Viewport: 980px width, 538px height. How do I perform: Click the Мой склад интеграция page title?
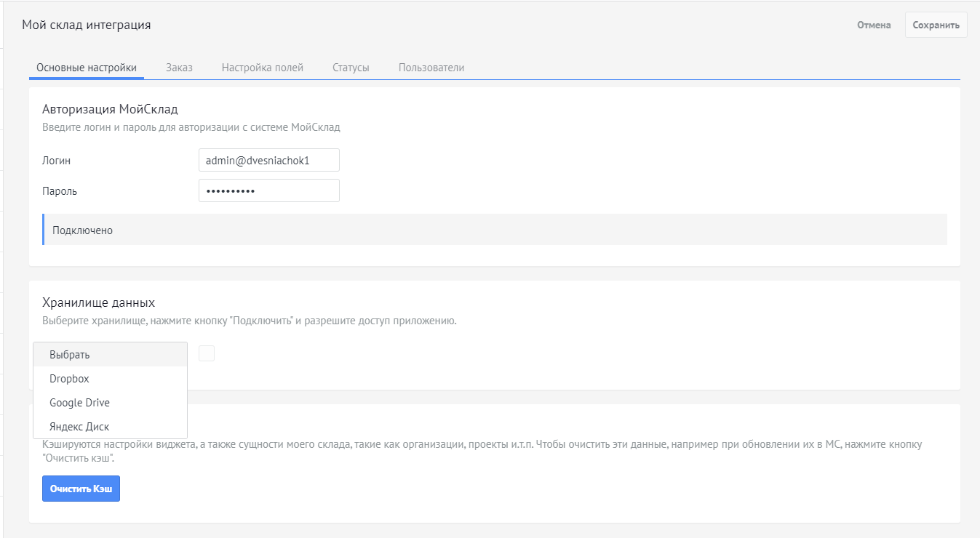pos(87,25)
